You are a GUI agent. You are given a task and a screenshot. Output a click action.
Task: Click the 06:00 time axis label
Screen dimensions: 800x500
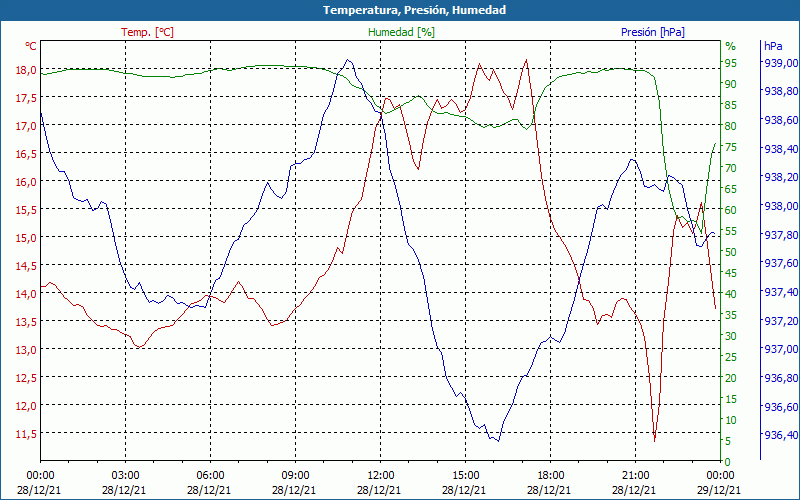[210, 476]
